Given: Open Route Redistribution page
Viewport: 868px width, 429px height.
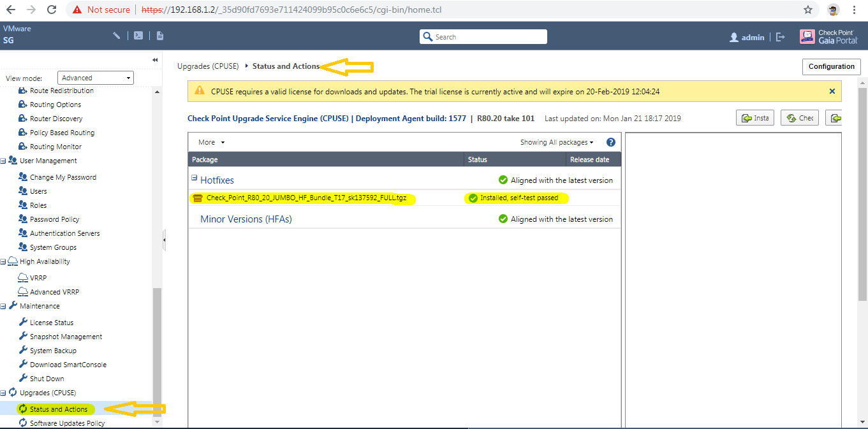Looking at the screenshot, I should [x=61, y=91].
